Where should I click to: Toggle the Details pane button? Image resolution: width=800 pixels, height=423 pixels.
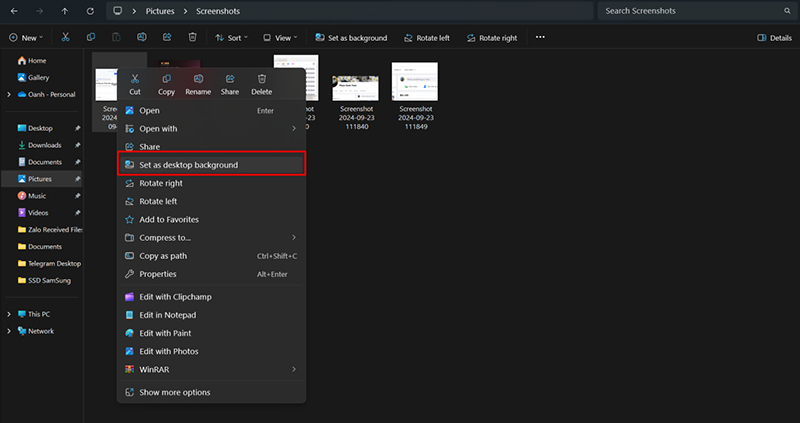[774, 38]
